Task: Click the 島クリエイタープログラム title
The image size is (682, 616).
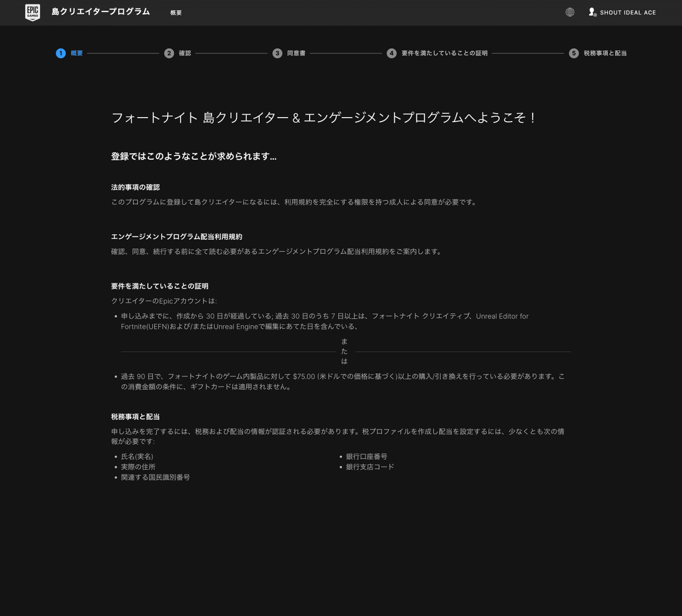Action: coord(101,12)
